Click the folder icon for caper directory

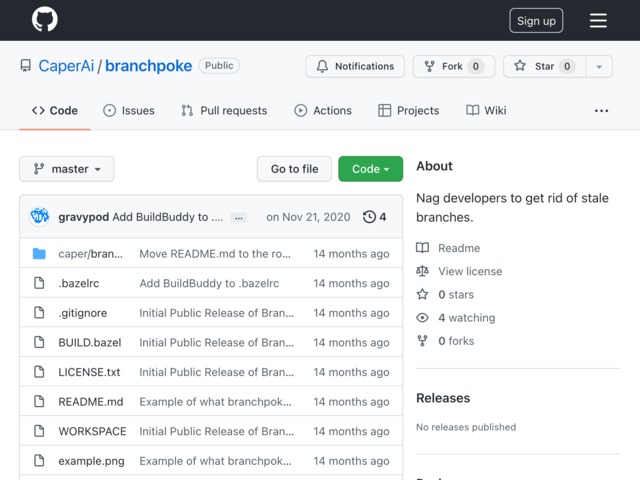coord(39,253)
